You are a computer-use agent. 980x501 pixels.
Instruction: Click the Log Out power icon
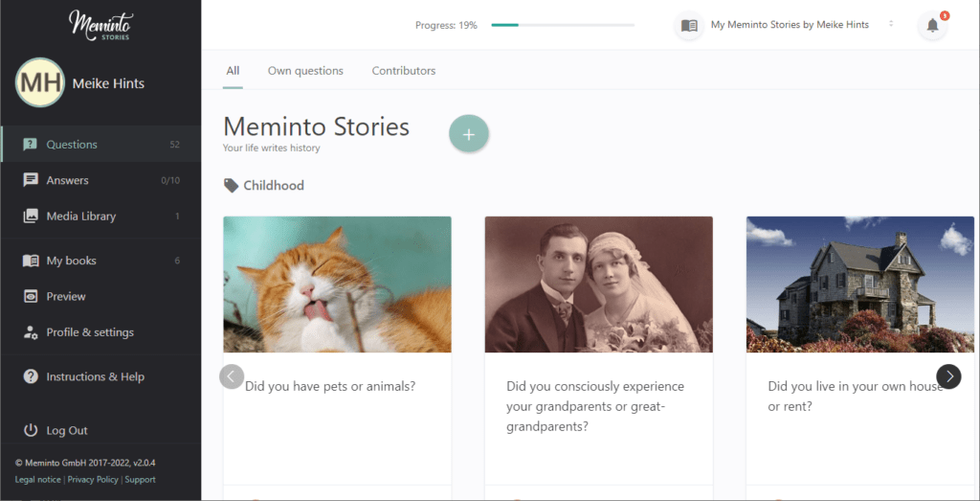(30, 430)
